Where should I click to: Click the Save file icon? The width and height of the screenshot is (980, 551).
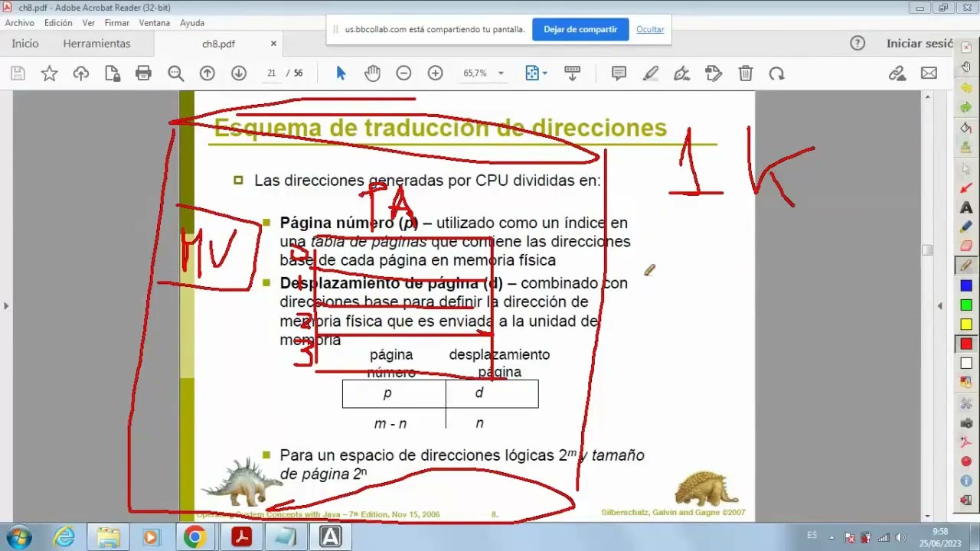pyautogui.click(x=18, y=73)
